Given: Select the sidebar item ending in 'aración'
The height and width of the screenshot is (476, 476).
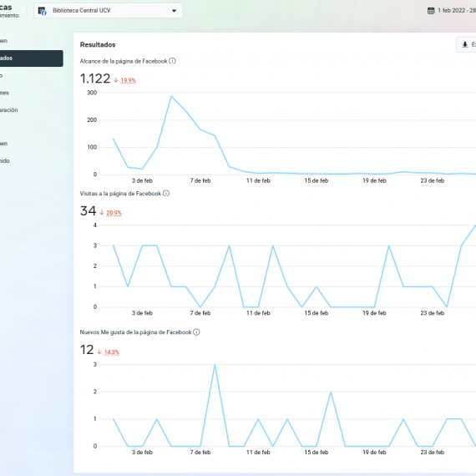Looking at the screenshot, I should pyautogui.click(x=9, y=110).
